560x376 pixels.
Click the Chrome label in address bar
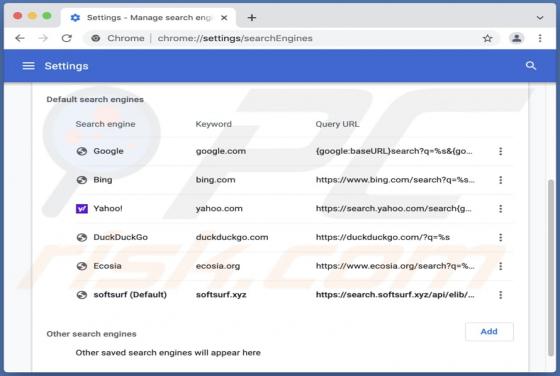(x=126, y=38)
